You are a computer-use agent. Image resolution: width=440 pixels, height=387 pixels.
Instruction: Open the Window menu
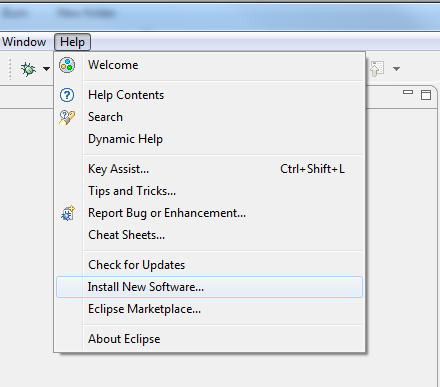[x=23, y=42]
